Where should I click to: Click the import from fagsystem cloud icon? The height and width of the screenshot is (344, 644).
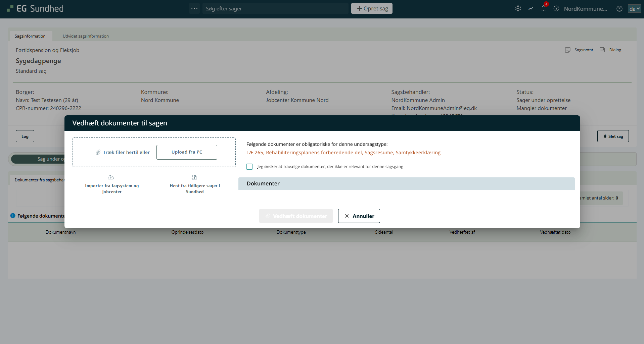pos(111,177)
